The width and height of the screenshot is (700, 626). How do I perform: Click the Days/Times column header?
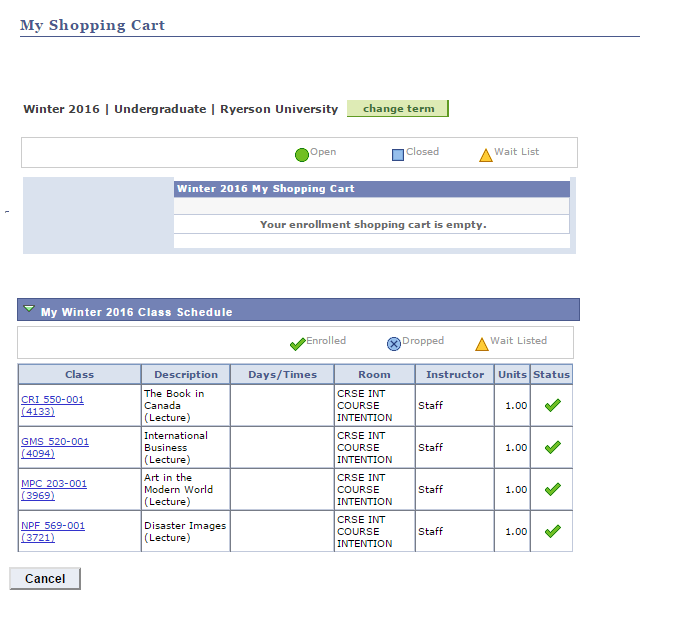click(282, 375)
